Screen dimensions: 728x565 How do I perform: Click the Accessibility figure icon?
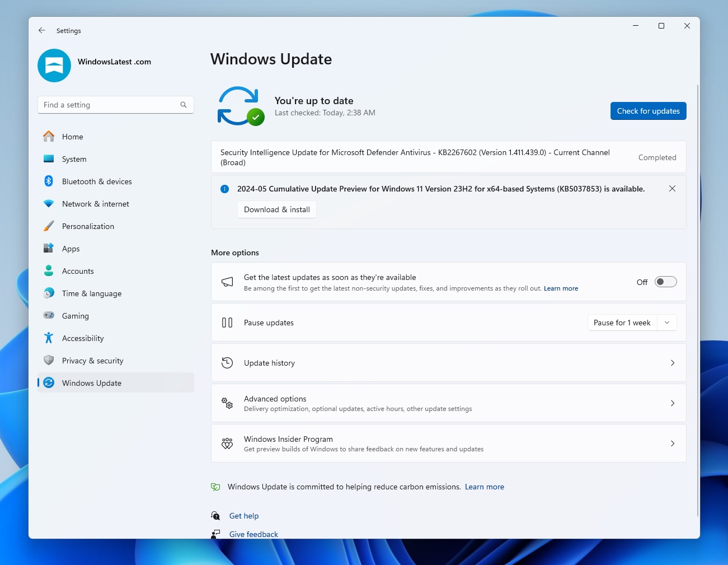49,338
